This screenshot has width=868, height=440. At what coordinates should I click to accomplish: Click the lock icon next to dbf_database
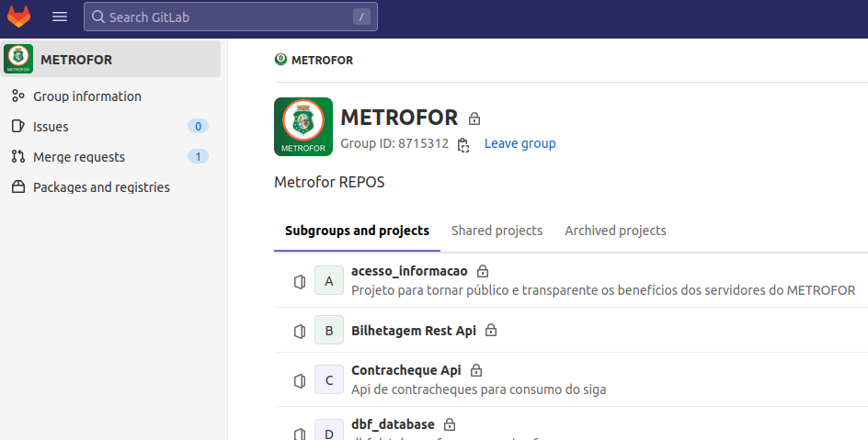450,424
